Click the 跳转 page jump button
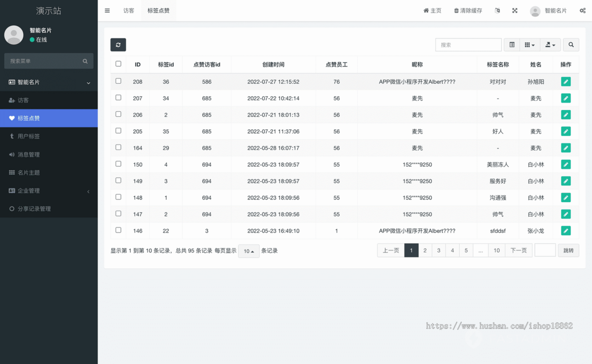The image size is (592, 364). [568, 250]
